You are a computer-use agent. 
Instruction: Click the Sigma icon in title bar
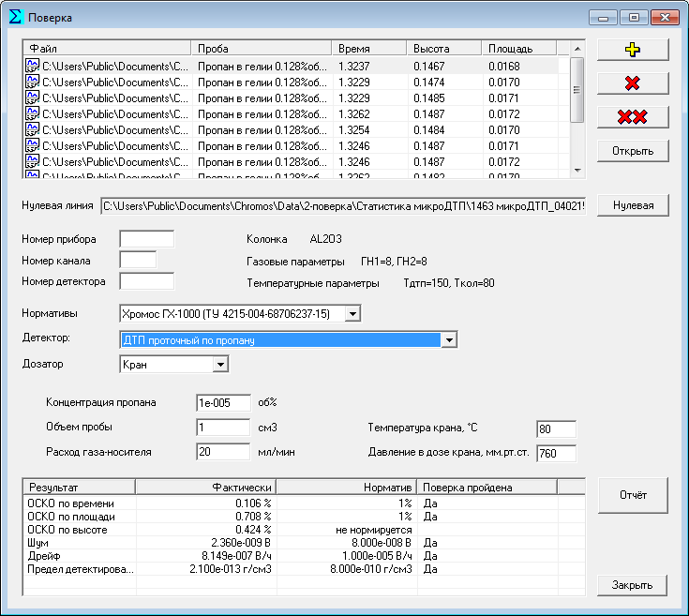click(15, 18)
